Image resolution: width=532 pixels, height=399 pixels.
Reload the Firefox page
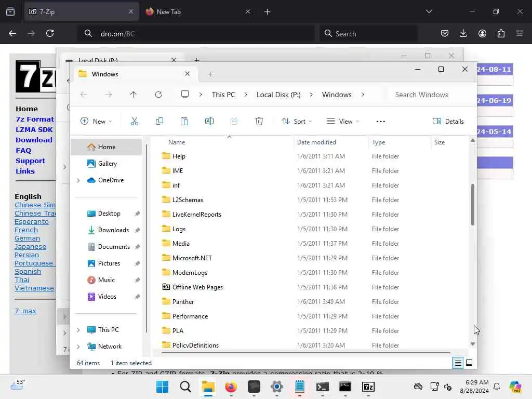click(50, 33)
